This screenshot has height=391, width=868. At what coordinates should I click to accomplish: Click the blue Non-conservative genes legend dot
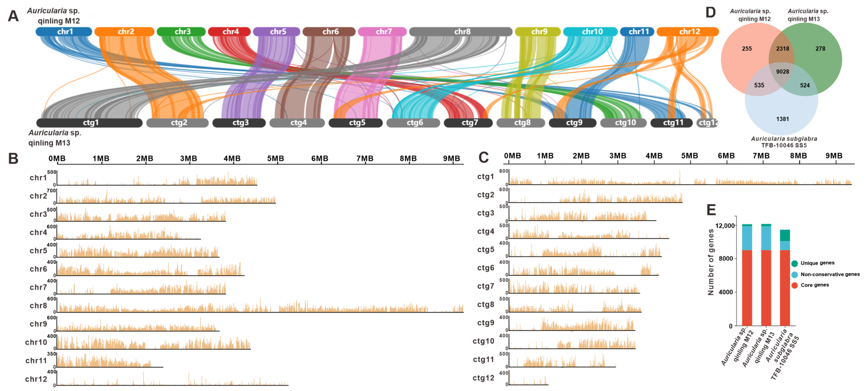795,274
